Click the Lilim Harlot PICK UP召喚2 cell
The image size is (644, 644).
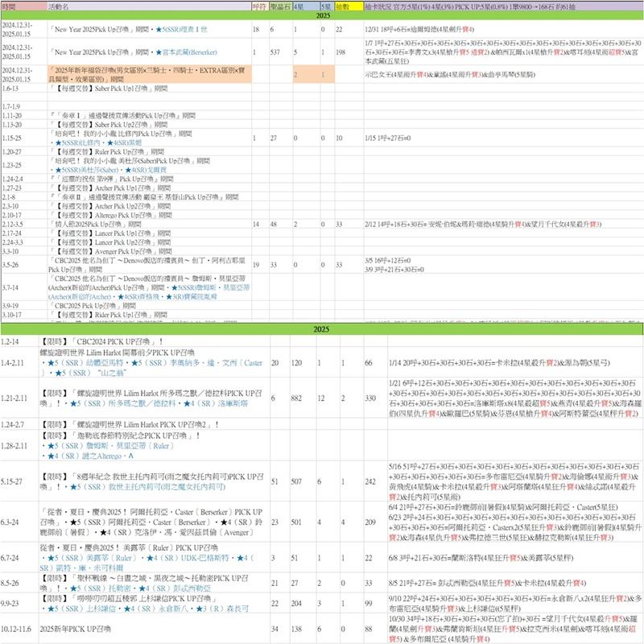point(155,424)
